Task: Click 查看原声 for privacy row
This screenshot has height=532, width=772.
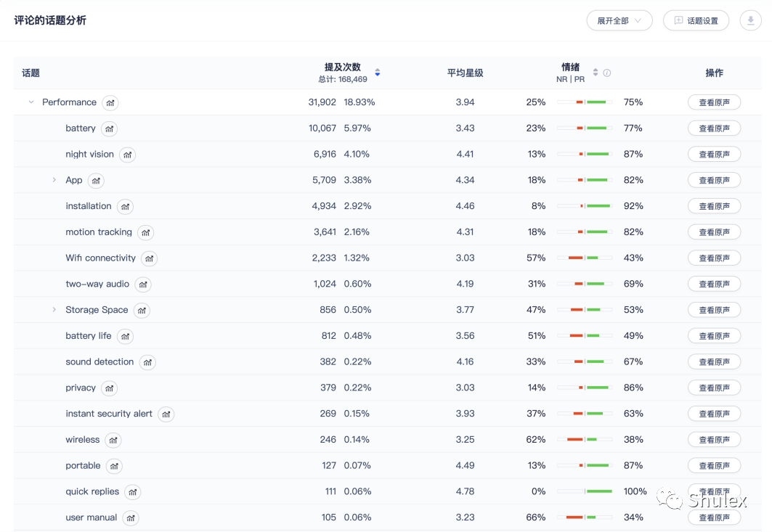Action: (714, 388)
